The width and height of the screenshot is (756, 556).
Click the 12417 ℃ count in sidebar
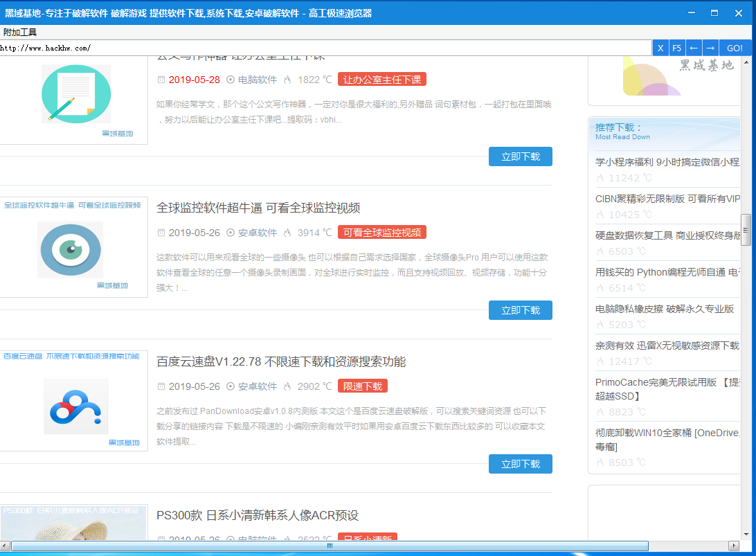(x=630, y=361)
